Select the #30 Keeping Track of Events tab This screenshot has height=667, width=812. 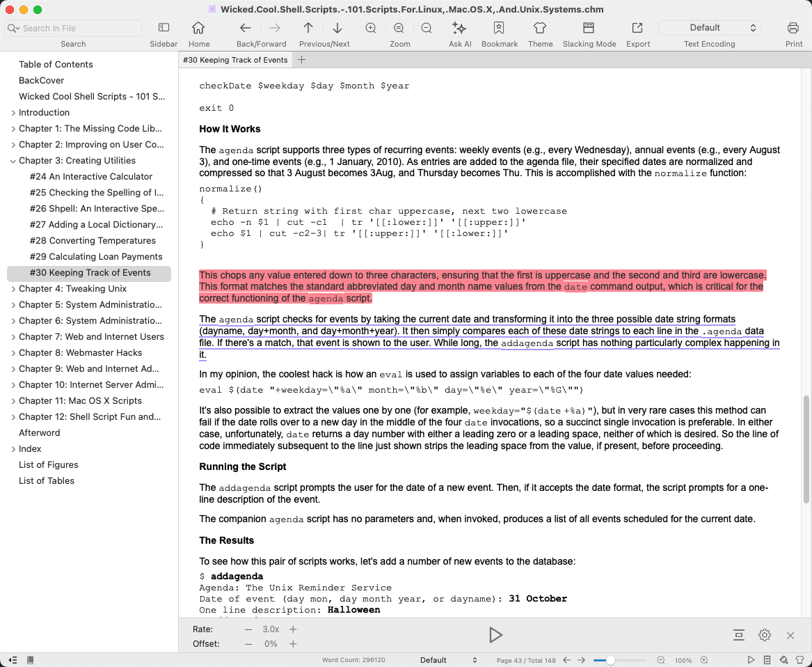tap(235, 60)
